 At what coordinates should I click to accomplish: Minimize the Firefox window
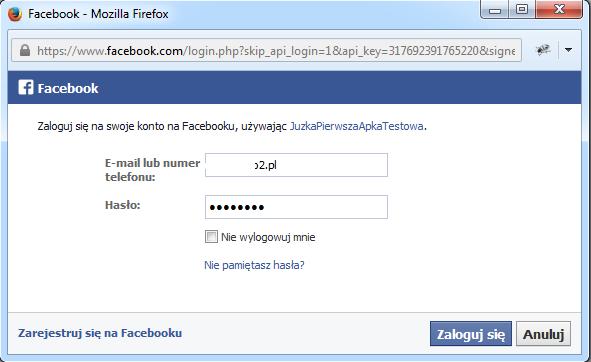(495, 9)
